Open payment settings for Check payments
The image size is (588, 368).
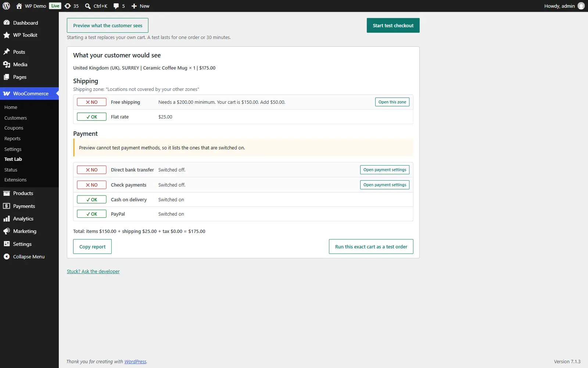[385, 185]
